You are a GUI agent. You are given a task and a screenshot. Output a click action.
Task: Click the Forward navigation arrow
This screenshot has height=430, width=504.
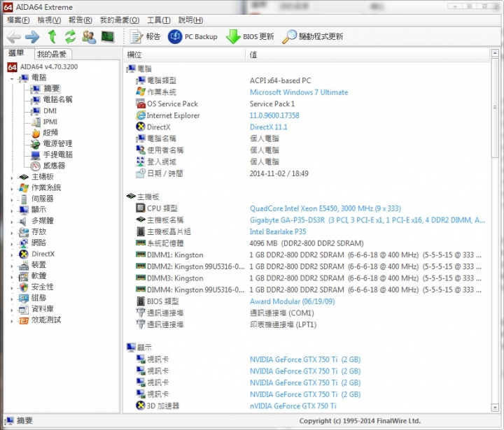pos(32,37)
